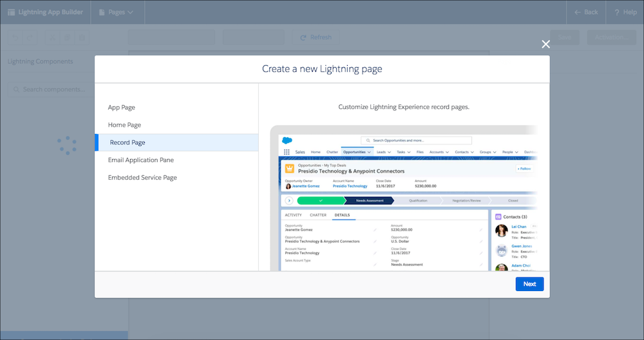Click the Lightning Components panel title
Image resolution: width=644 pixels, height=340 pixels.
point(40,62)
